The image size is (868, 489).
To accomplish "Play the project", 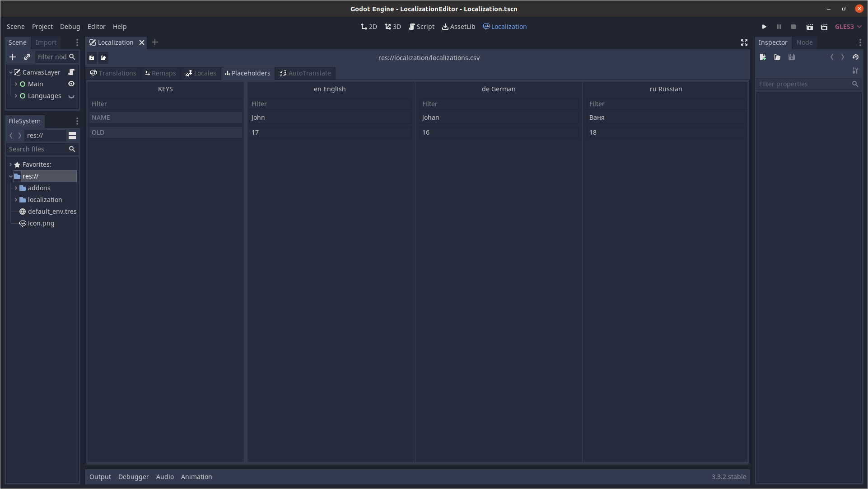I will [x=764, y=27].
